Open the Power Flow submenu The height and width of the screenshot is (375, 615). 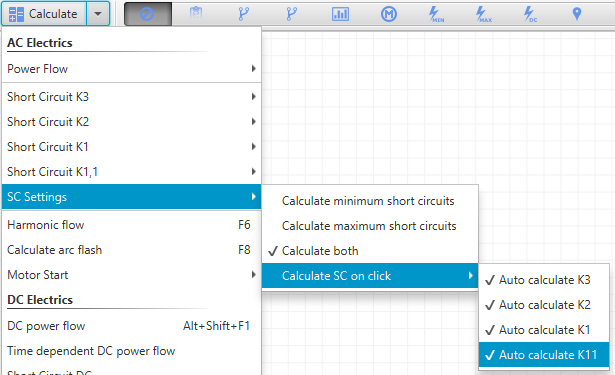click(131, 69)
